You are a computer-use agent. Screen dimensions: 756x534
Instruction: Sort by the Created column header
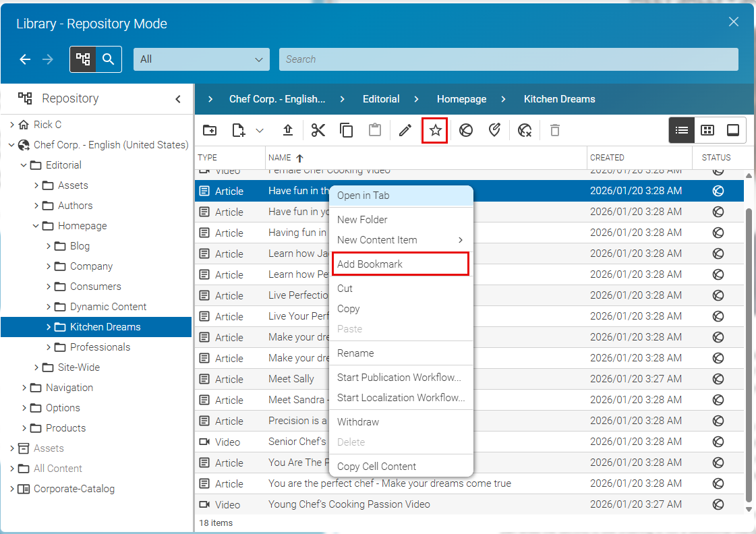pyautogui.click(x=607, y=158)
